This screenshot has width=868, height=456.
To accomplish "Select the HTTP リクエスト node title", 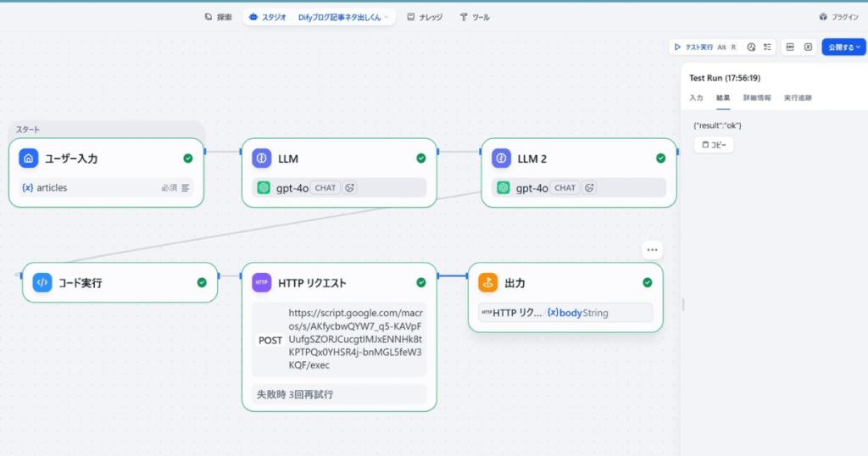I will tap(312, 283).
